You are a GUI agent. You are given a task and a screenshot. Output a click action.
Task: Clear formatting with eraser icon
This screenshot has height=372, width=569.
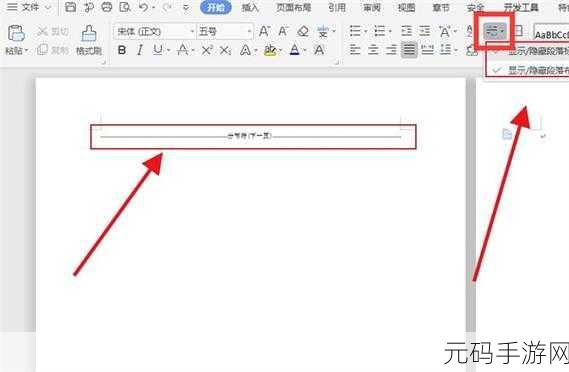303,32
